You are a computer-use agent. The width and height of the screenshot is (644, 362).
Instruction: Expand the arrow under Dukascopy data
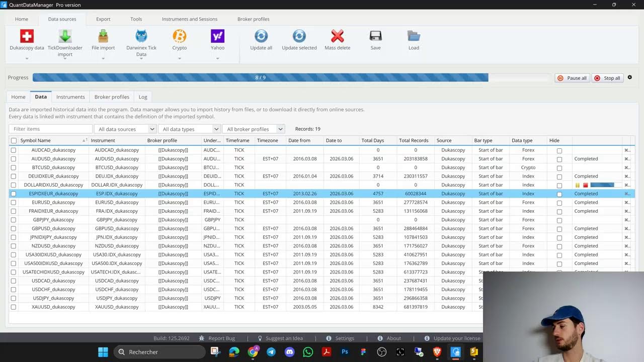[27, 58]
